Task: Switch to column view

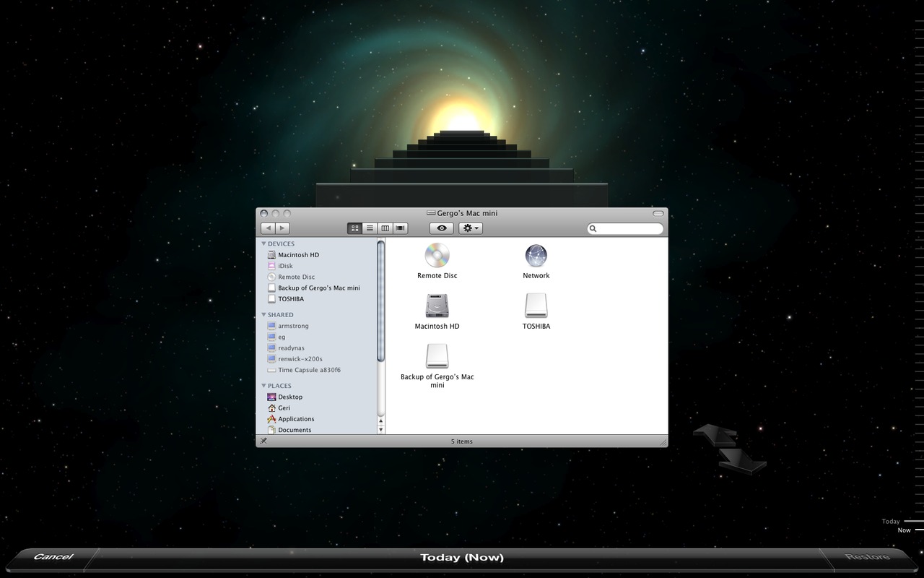Action: 385,228
